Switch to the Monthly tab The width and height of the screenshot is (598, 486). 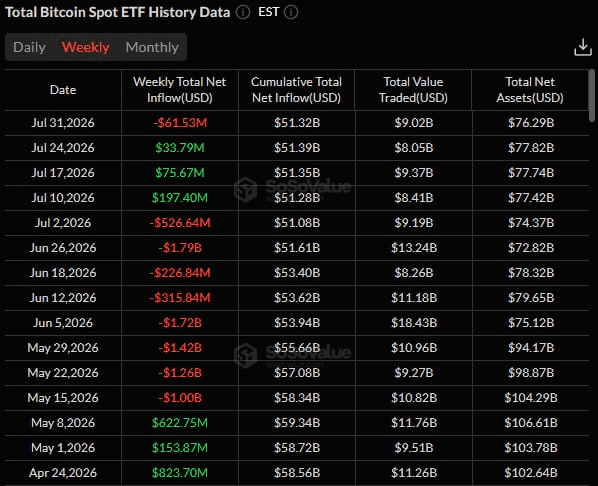(x=152, y=47)
